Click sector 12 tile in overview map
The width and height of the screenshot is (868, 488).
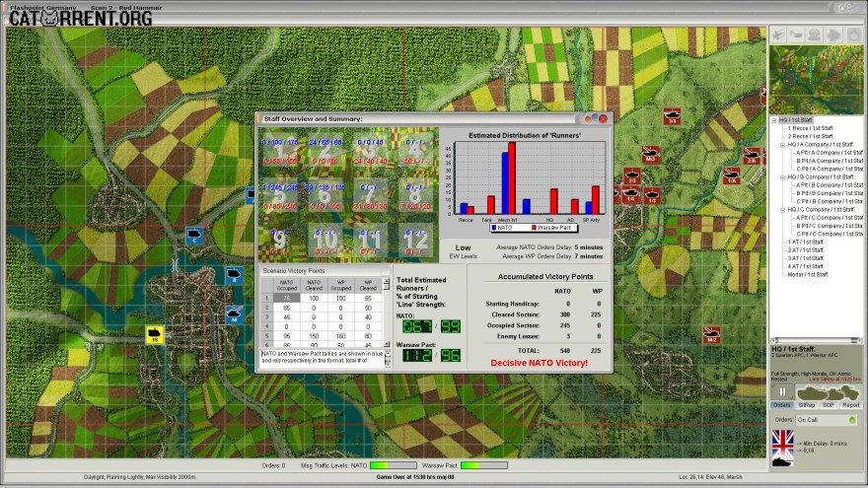415,241
